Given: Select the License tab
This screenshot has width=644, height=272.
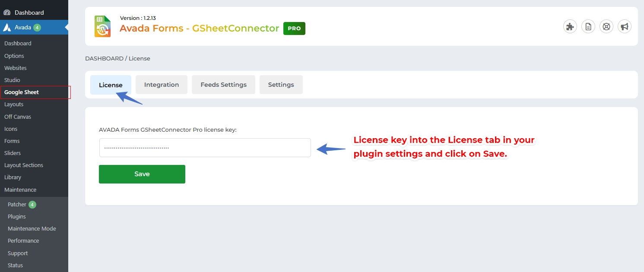Looking at the screenshot, I should (111, 85).
